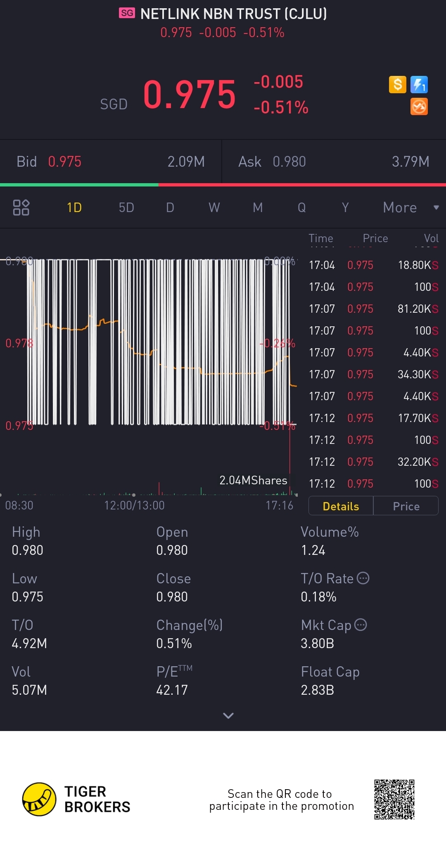Tap the NETLINK NBN TRUST (CJLU) title
The width and height of the screenshot is (446, 868).
point(234,14)
